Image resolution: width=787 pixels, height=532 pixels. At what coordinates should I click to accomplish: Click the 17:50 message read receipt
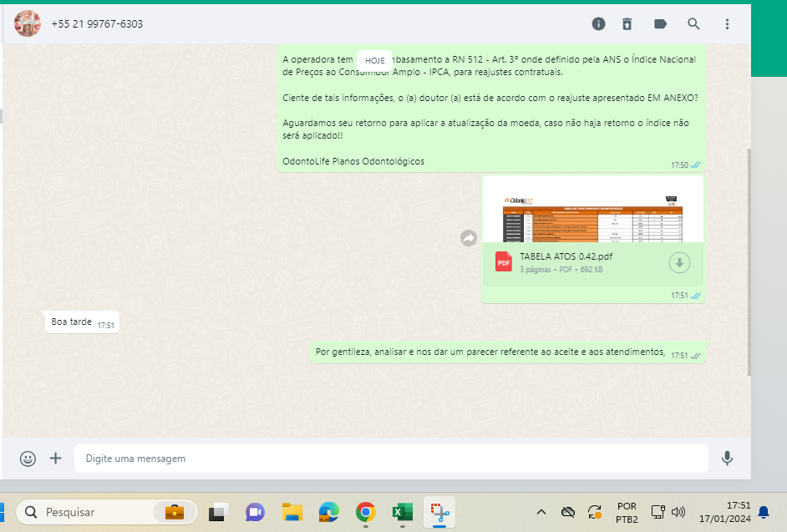click(x=695, y=165)
